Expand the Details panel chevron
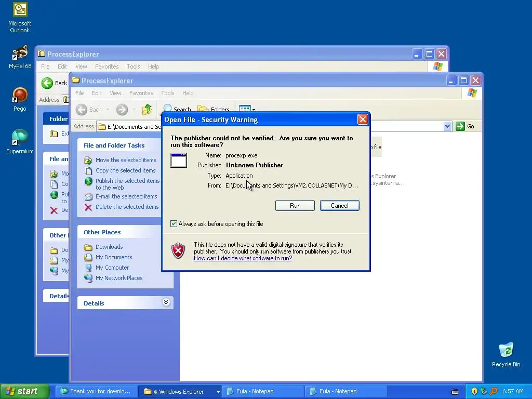 [166, 302]
